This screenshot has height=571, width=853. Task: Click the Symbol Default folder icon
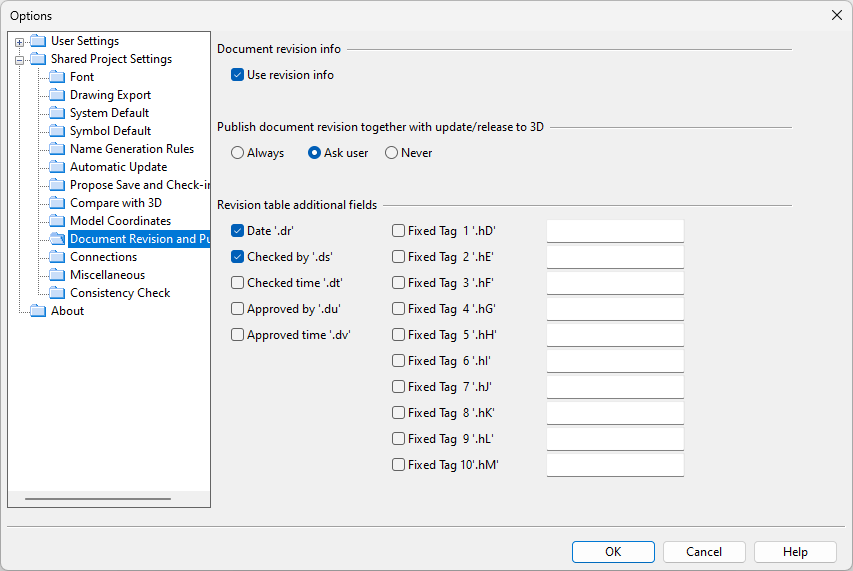[x=57, y=131]
